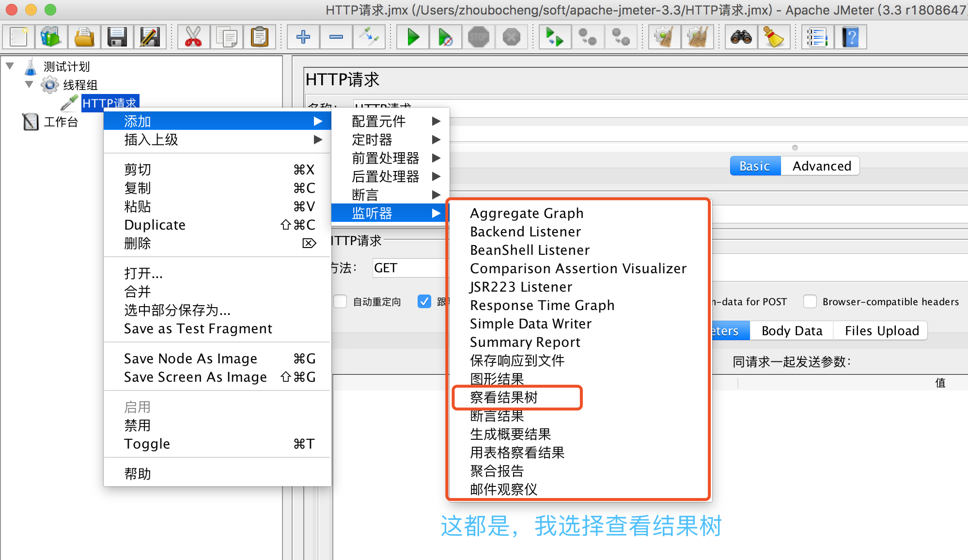Collapse the 线程组 tree node
The image size is (968, 560).
(x=29, y=84)
